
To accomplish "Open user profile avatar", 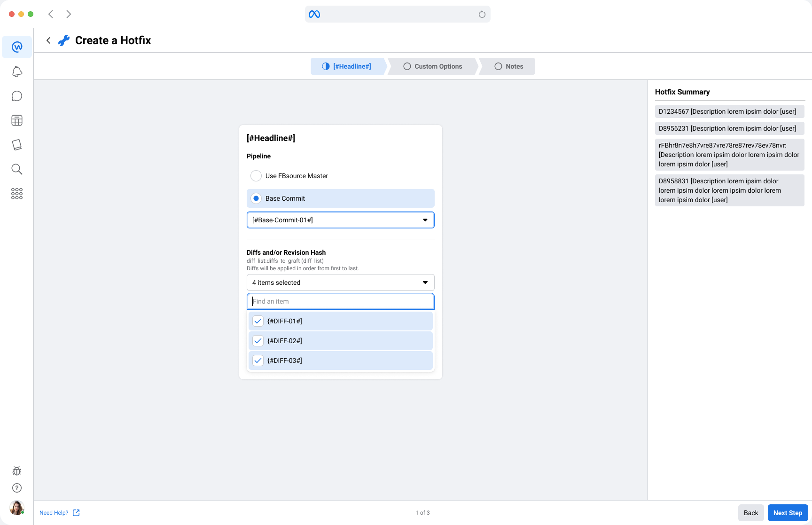I will point(17,508).
